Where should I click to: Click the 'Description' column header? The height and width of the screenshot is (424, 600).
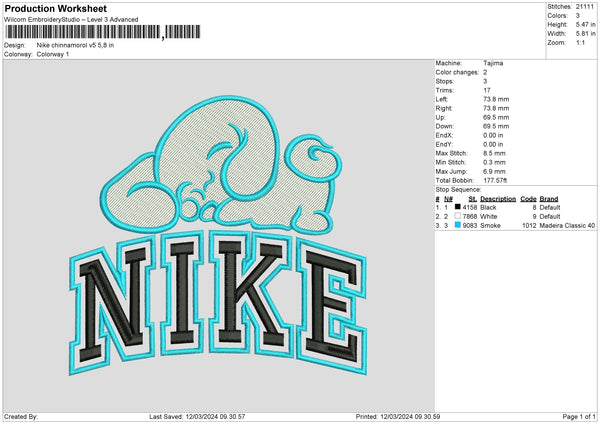498,199
